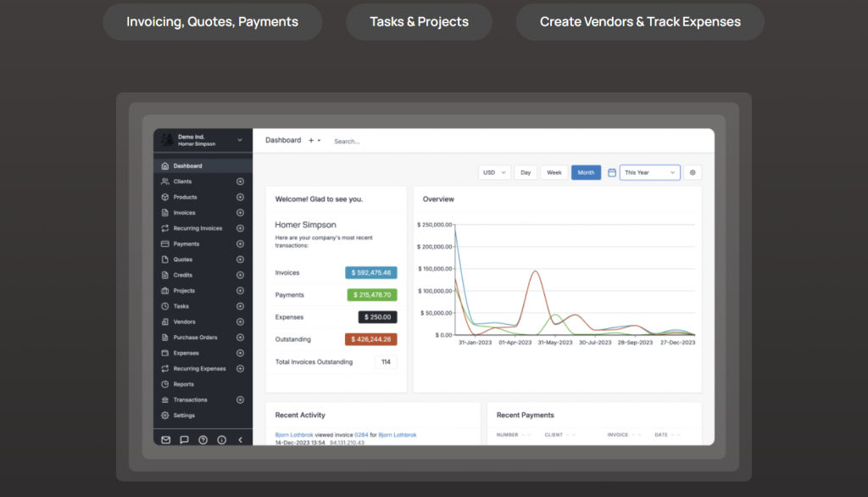
Task: Select the Invoices sidebar icon
Action: pos(165,212)
